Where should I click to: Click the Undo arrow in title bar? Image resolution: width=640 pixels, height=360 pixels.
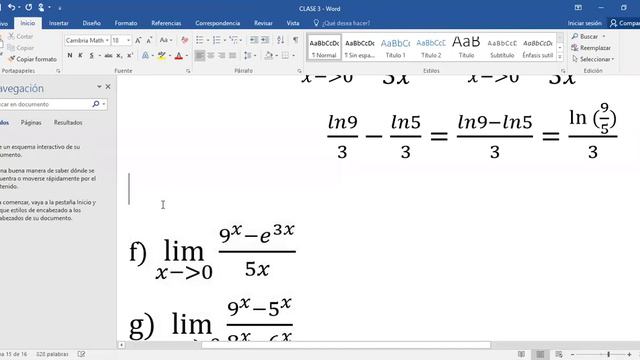[x=11, y=7]
